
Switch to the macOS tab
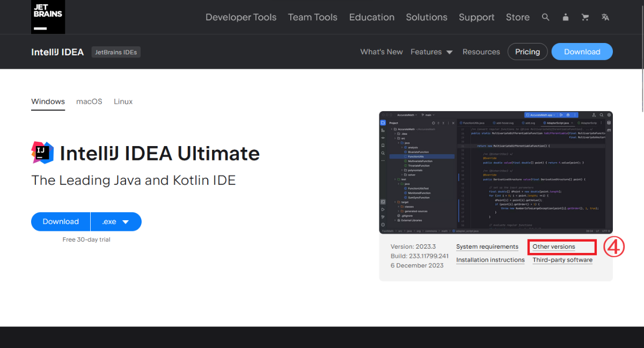(x=89, y=102)
